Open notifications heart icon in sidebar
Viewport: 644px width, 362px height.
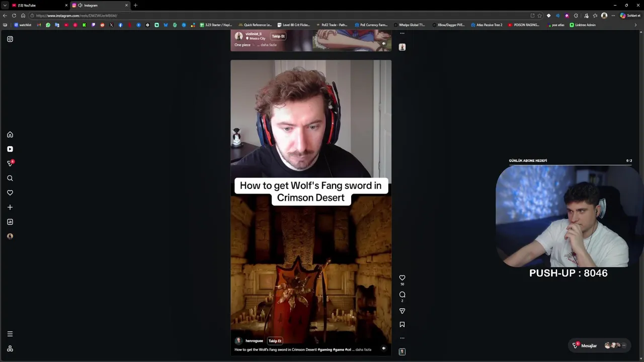pos(10,193)
